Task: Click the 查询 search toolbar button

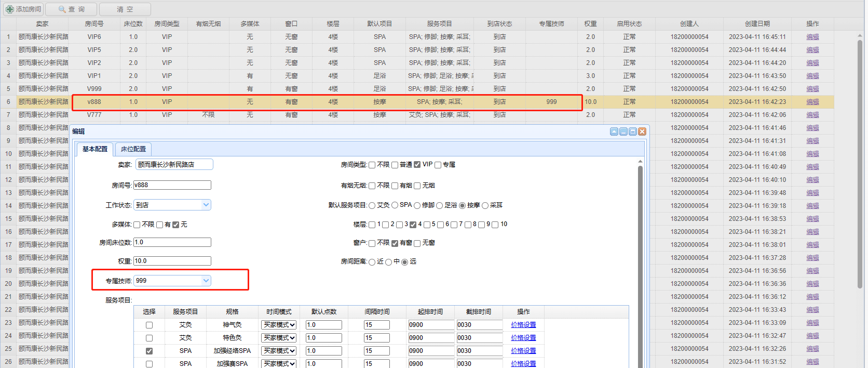Action: point(71,9)
